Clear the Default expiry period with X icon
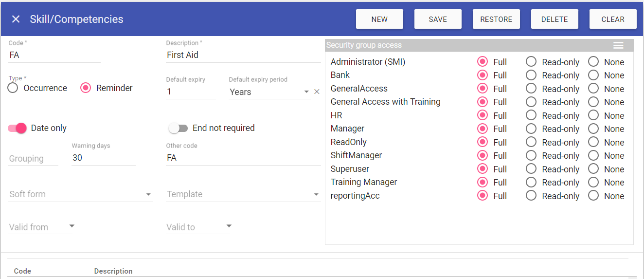Image resolution: width=644 pixels, height=279 pixels. [x=317, y=92]
